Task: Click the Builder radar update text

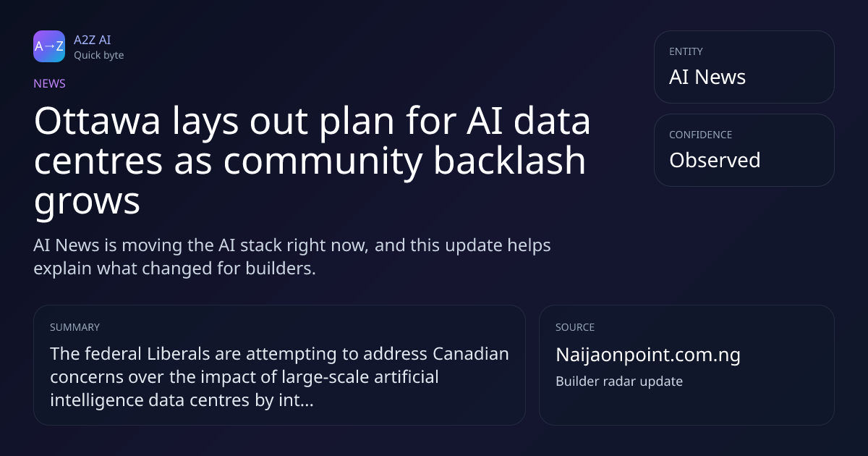Action: (619, 381)
